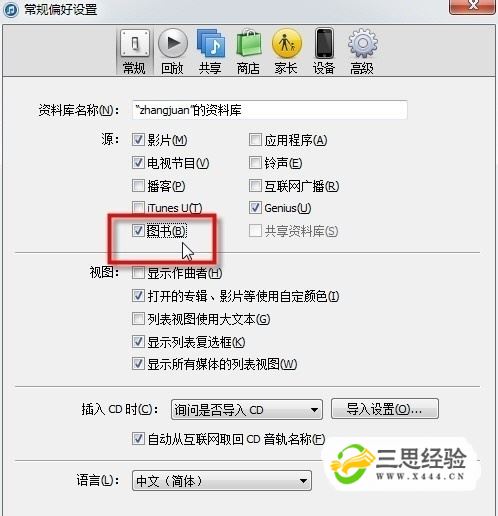Enable the 播客(P) Podcasts checkbox
This screenshot has width=498, height=516.
pos(138,186)
